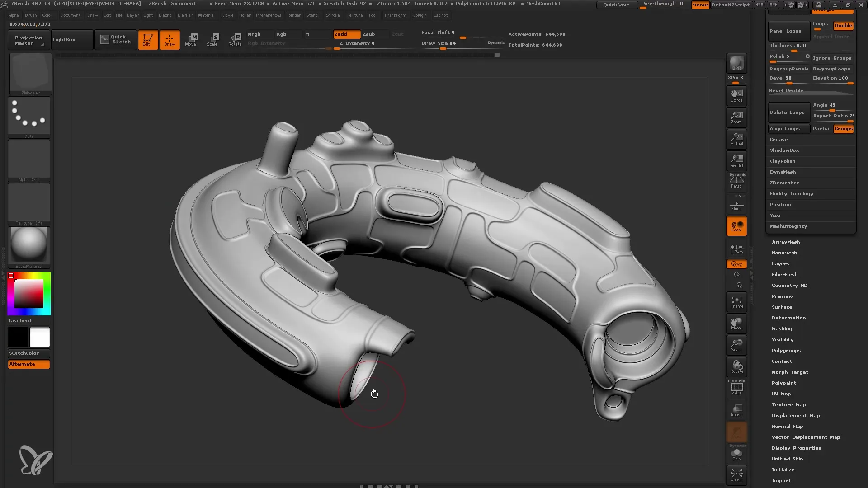
Task: Click the DynaMesh button
Action: click(x=783, y=172)
